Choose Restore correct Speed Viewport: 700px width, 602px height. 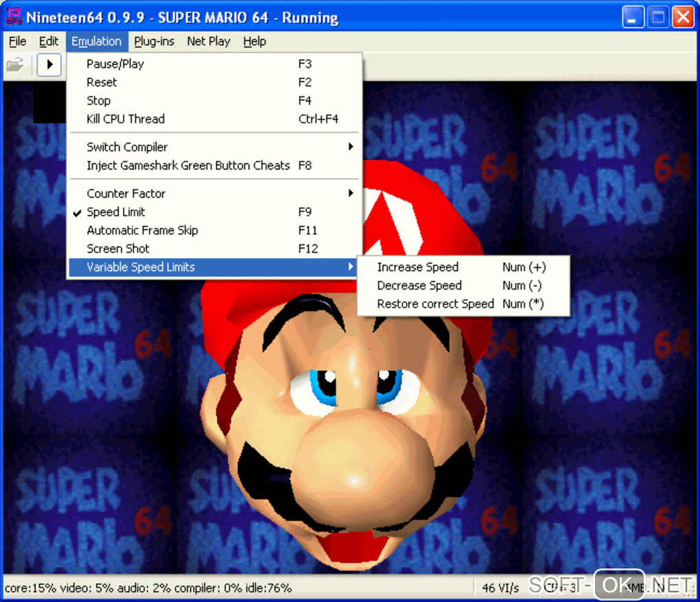463,303
